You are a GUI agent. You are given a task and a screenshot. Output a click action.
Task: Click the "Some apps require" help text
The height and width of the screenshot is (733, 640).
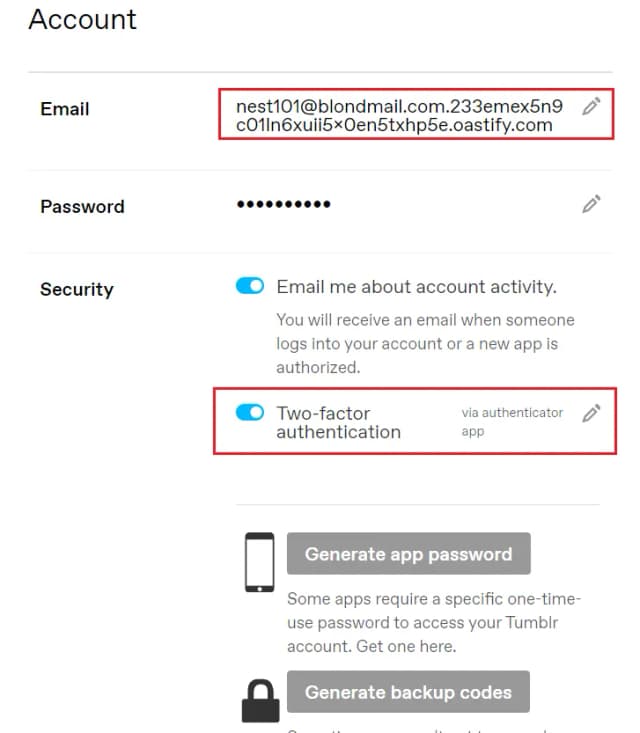434,622
